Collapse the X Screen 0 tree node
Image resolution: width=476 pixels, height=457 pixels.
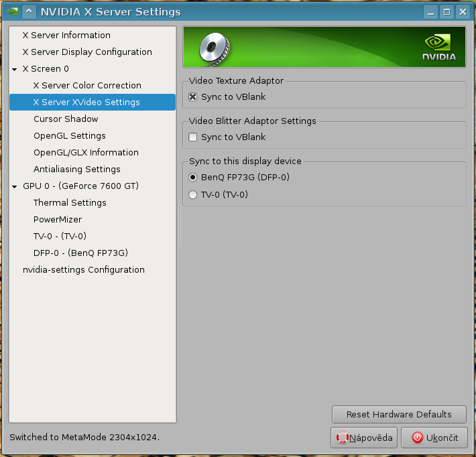click(x=15, y=70)
